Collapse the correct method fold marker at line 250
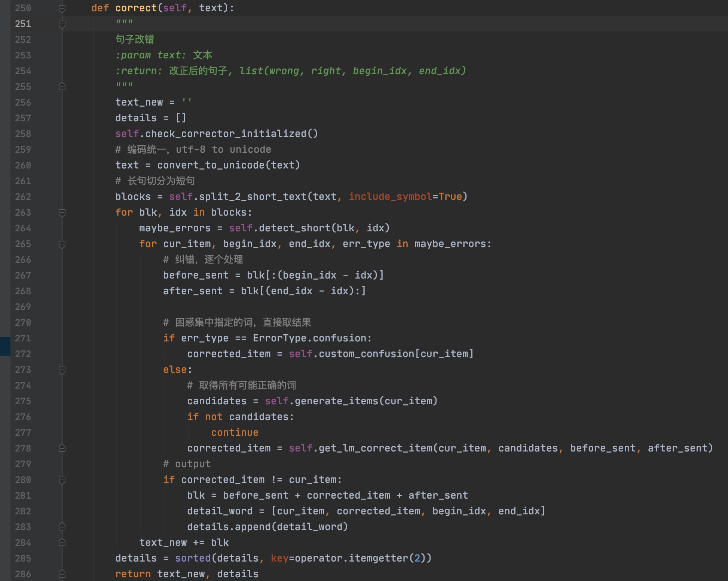 click(x=62, y=8)
